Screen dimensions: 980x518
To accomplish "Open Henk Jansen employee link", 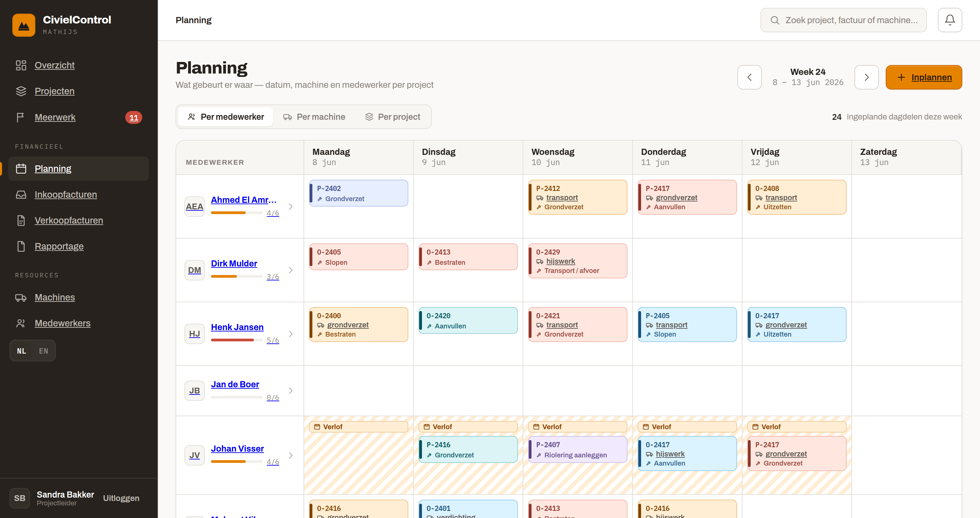I will [237, 327].
